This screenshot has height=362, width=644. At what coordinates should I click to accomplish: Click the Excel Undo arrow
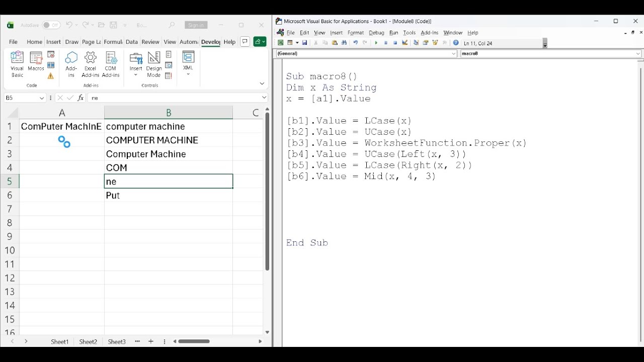tap(69, 25)
